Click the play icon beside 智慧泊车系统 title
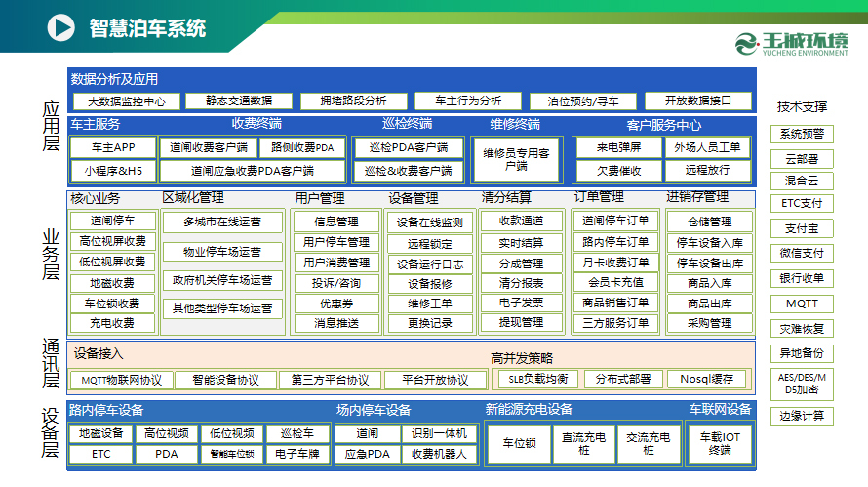868x487 pixels. pyautogui.click(x=59, y=26)
